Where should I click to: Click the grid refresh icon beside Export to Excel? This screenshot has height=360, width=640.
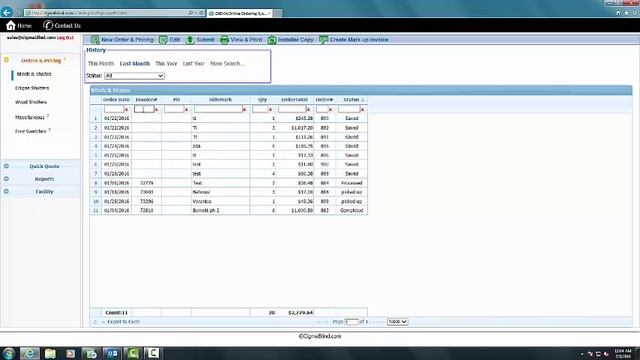tap(95, 322)
